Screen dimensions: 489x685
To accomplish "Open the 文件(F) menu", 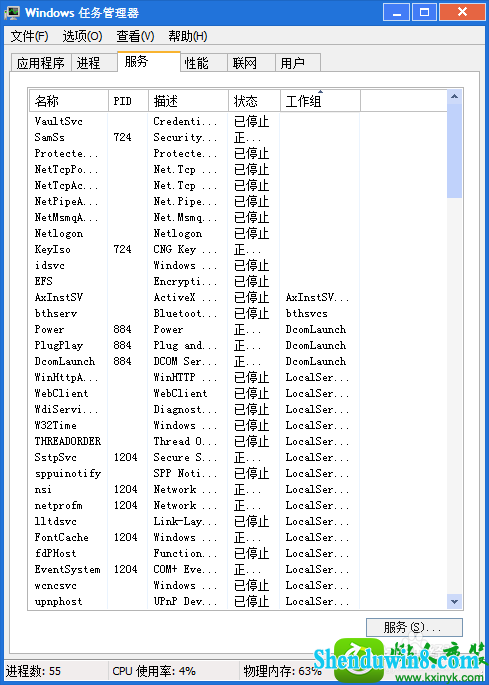I will (x=29, y=36).
